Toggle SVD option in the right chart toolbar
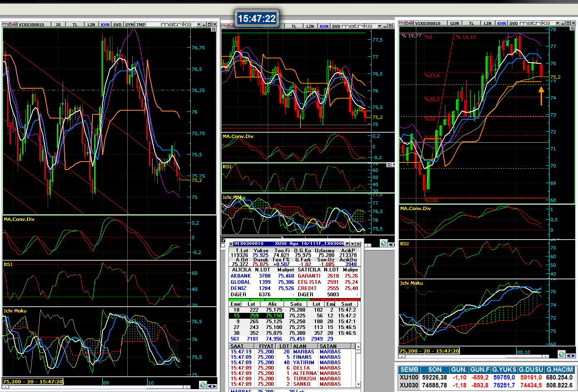Screen dimensions: 578x392 (x=514, y=24)
